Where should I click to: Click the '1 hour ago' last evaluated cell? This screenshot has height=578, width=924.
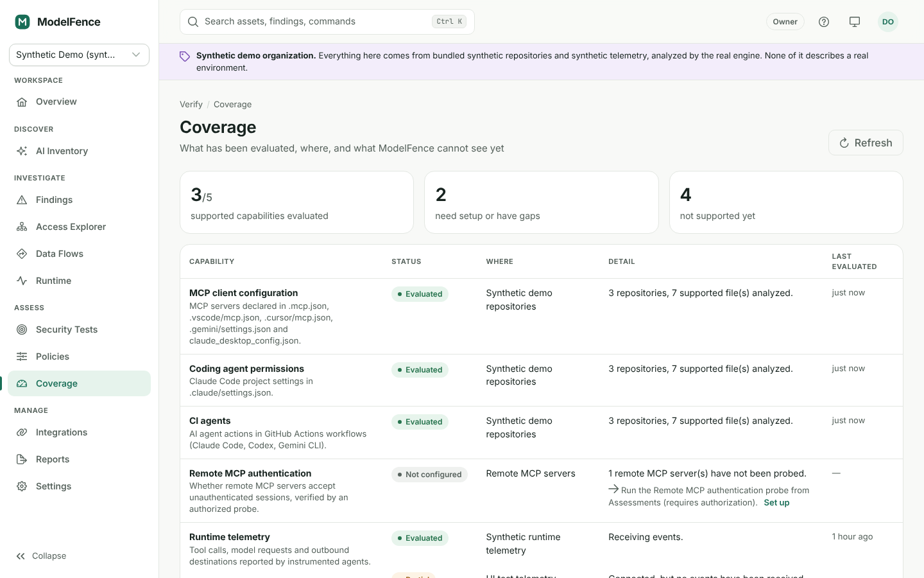[852, 537]
